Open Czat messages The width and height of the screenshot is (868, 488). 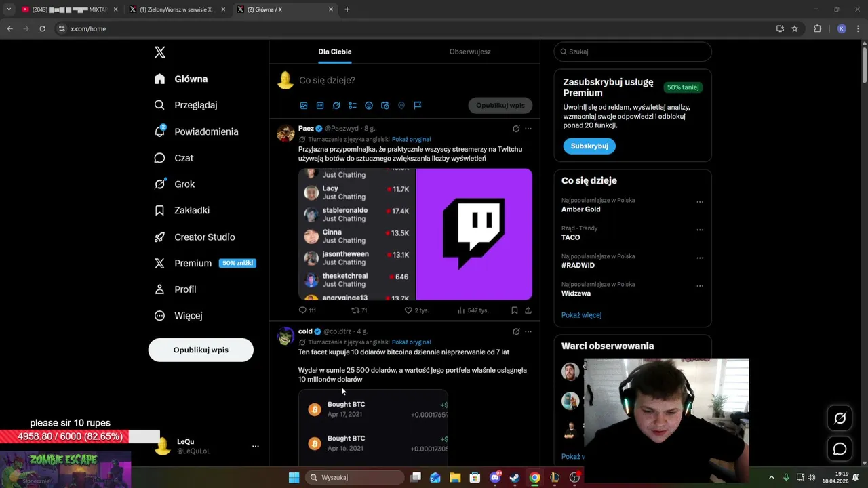tap(174, 158)
